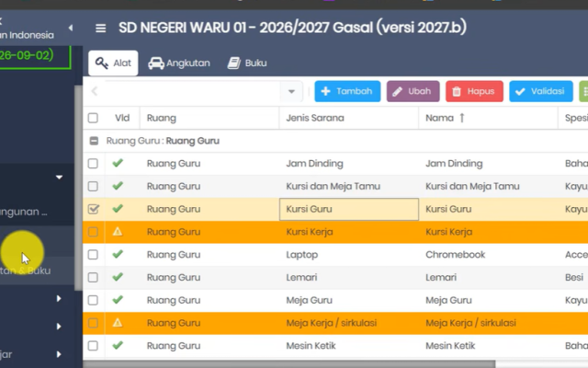Check the Kursi dan Meja Tamu row checkbox
This screenshot has height=368, width=588.
pos(93,186)
